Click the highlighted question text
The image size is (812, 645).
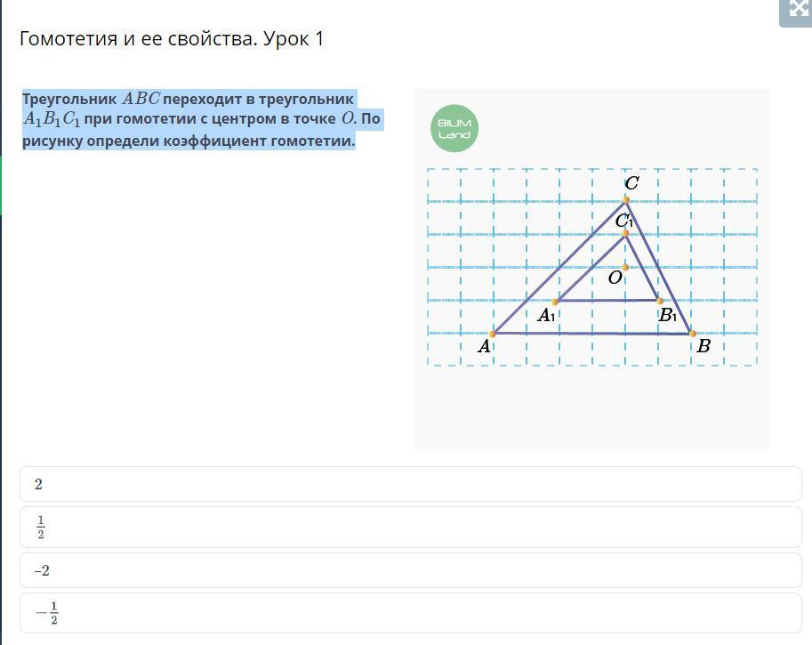click(201, 120)
